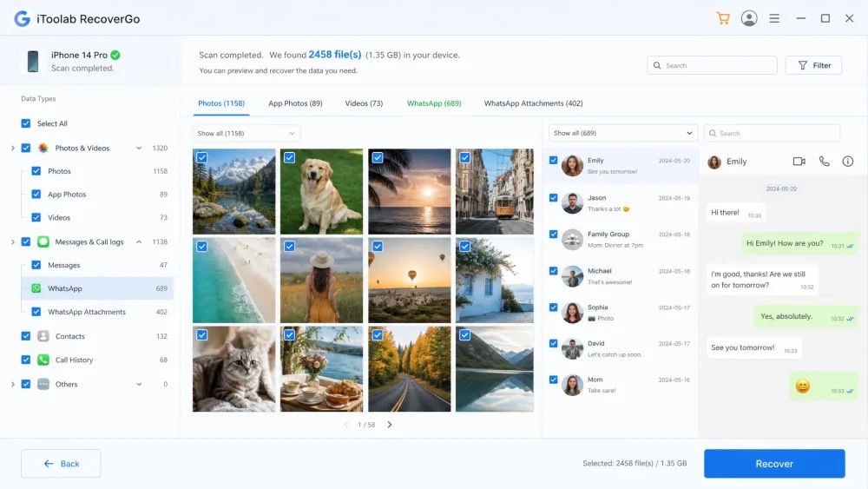The width and height of the screenshot is (868, 489).
Task: Open Emily's chat info icon
Action: [847, 162]
